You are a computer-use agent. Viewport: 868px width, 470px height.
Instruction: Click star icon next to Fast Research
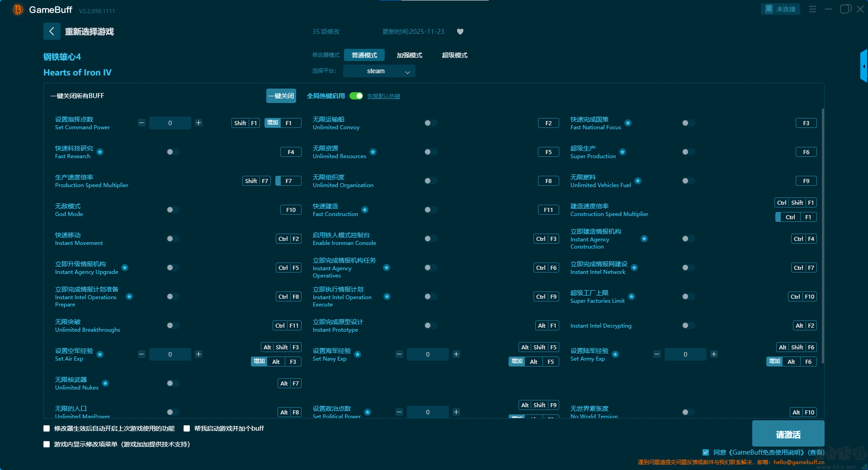click(100, 152)
